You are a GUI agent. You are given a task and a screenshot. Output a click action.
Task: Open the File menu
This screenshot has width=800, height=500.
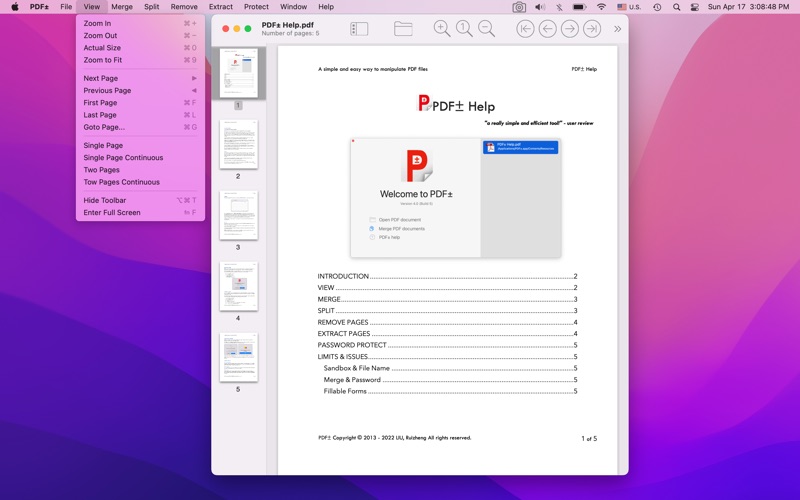[x=66, y=7]
